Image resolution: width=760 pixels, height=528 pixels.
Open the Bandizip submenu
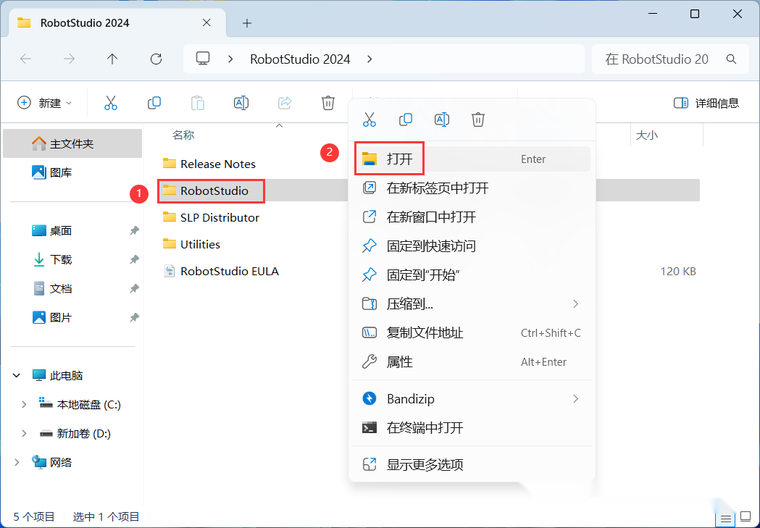point(471,399)
